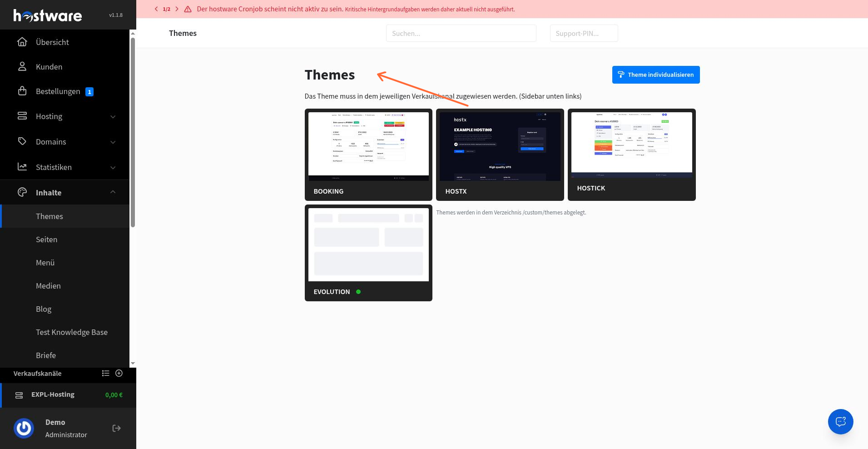The image size is (868, 449).
Task: Click the Kunden person icon
Action: [x=22, y=66]
